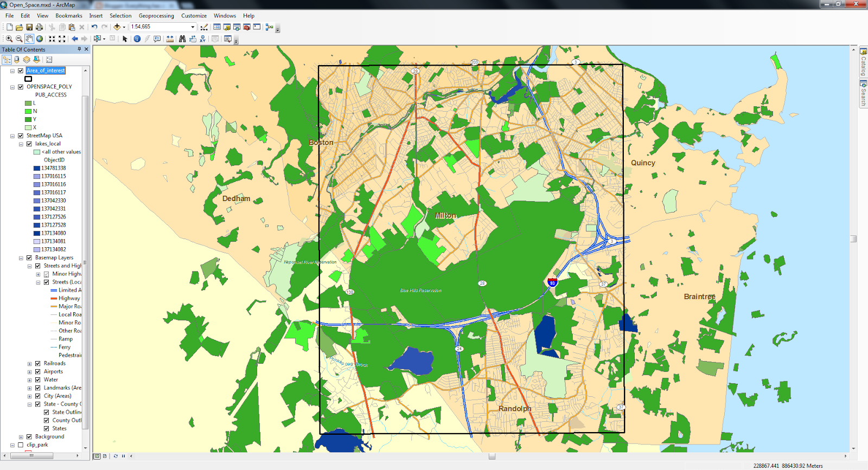The height and width of the screenshot is (470, 868).
Task: Activate the Identify tool
Action: tap(137, 38)
